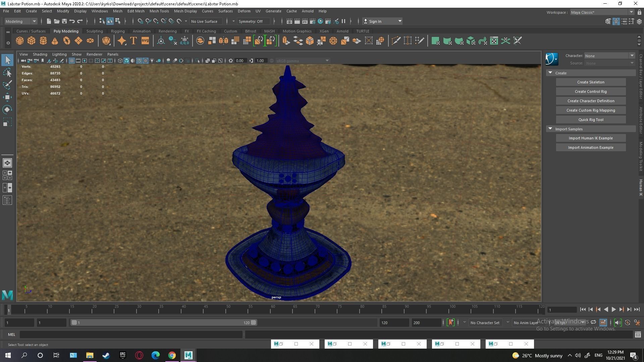Open the Symmetry Off dropdown
The width and height of the screenshot is (644, 362).
[x=253, y=21]
